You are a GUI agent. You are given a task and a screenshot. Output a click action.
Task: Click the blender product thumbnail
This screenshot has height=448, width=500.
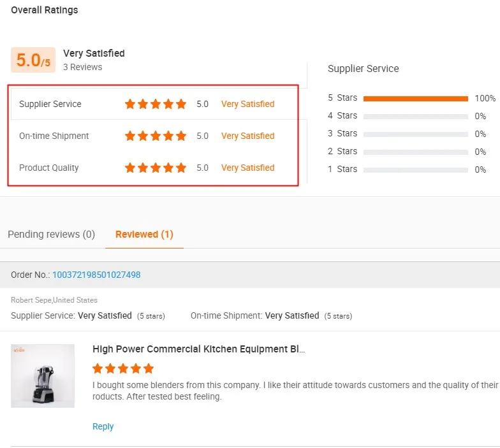[43, 376]
